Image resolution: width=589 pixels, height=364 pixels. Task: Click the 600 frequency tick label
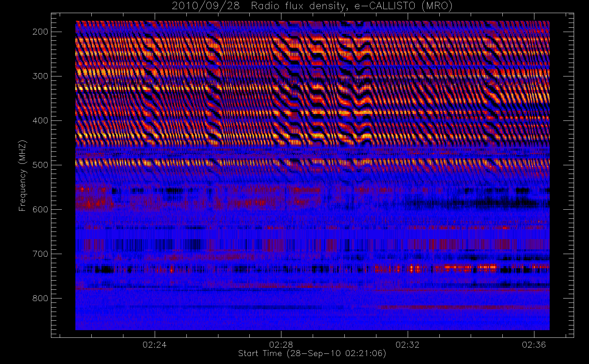40,209
